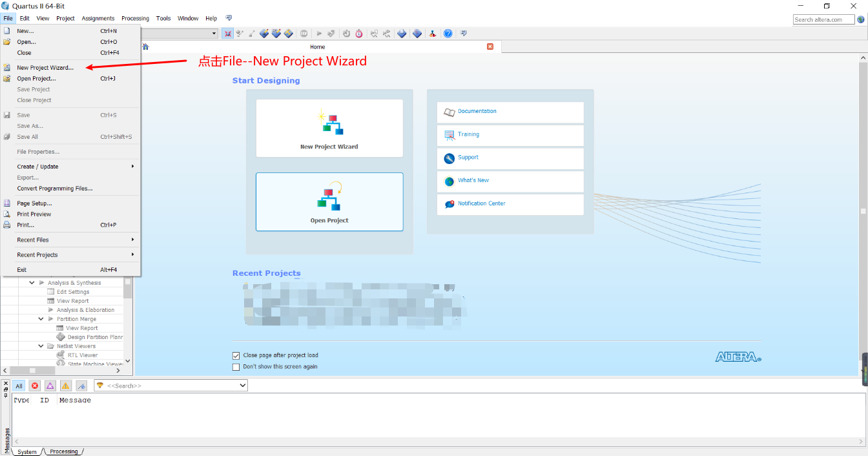Click the Support wrench icon
Image resolution: width=868 pixels, height=456 pixels.
click(449, 158)
